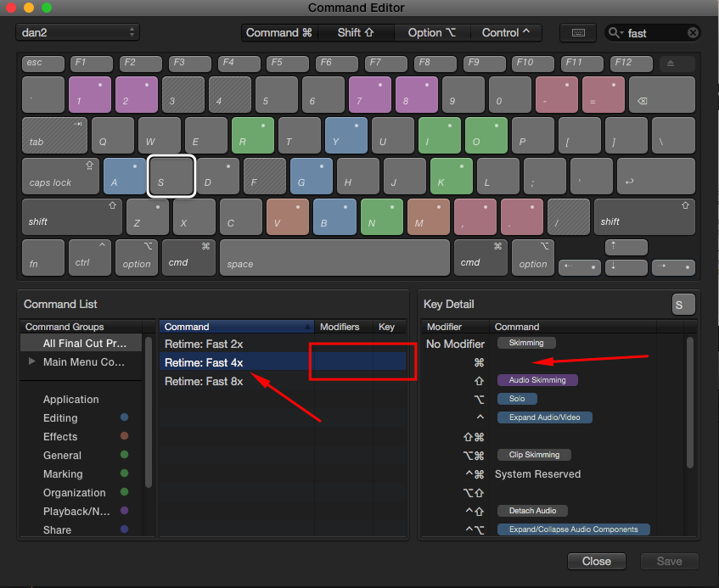Click the Solo command tag
Screen dimensions: 719x588
[517, 399]
